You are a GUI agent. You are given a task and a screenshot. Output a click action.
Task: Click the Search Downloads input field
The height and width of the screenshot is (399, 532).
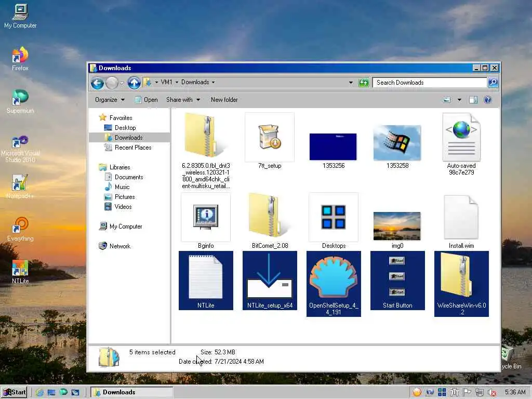(430, 83)
